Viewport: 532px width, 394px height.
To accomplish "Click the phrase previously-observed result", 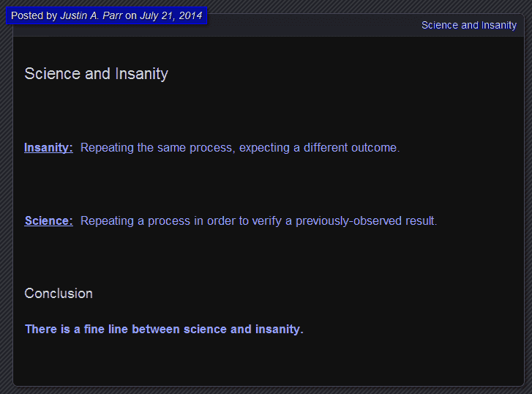I will (x=366, y=221).
